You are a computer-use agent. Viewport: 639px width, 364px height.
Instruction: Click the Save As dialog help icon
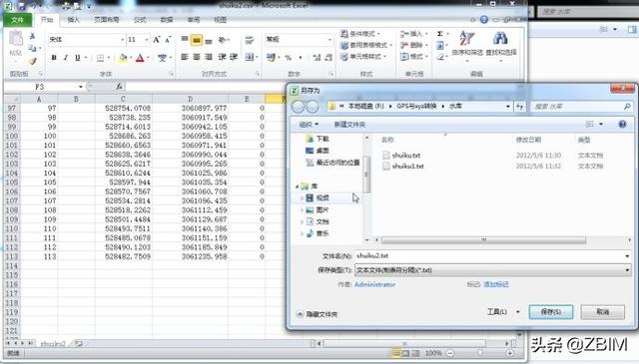(x=622, y=125)
